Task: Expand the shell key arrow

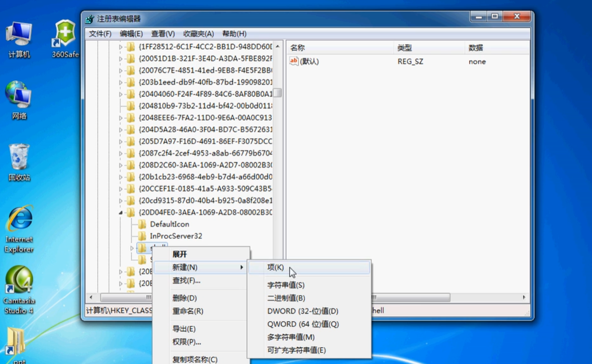Action: (x=132, y=248)
